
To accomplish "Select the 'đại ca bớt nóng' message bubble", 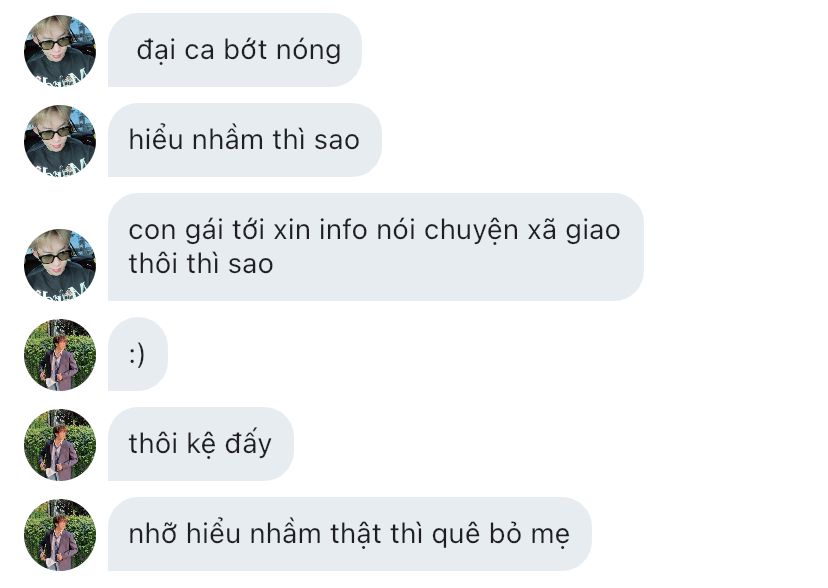I will 235,50.
